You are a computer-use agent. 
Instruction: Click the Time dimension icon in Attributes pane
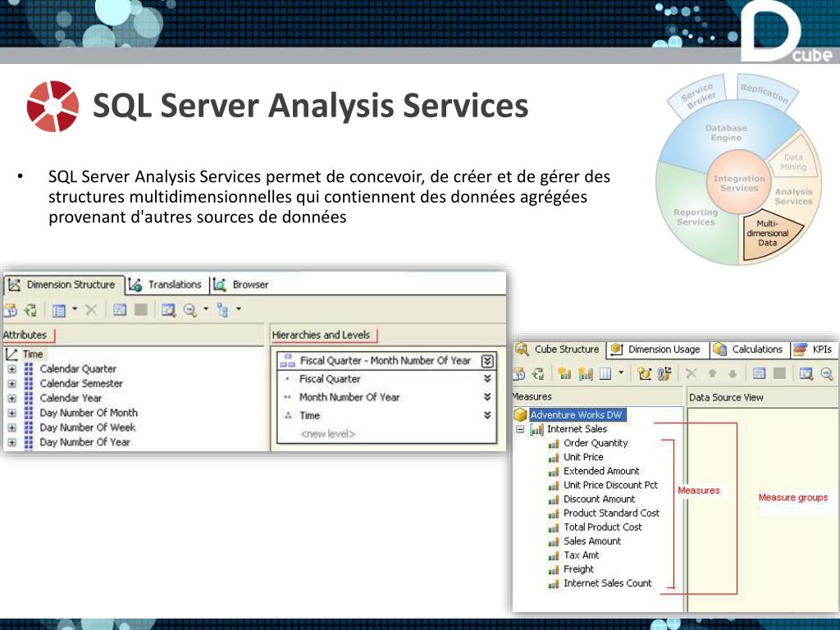pyautogui.click(x=11, y=354)
